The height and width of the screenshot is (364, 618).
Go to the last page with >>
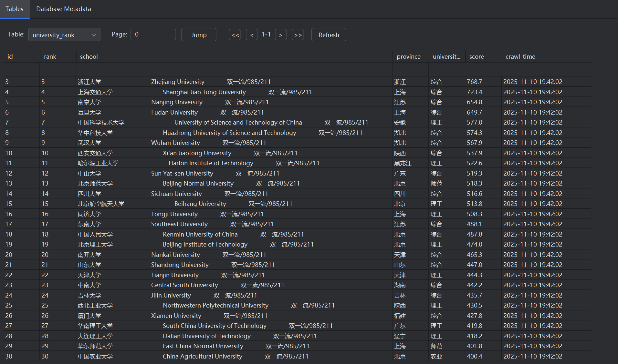pyautogui.click(x=298, y=35)
